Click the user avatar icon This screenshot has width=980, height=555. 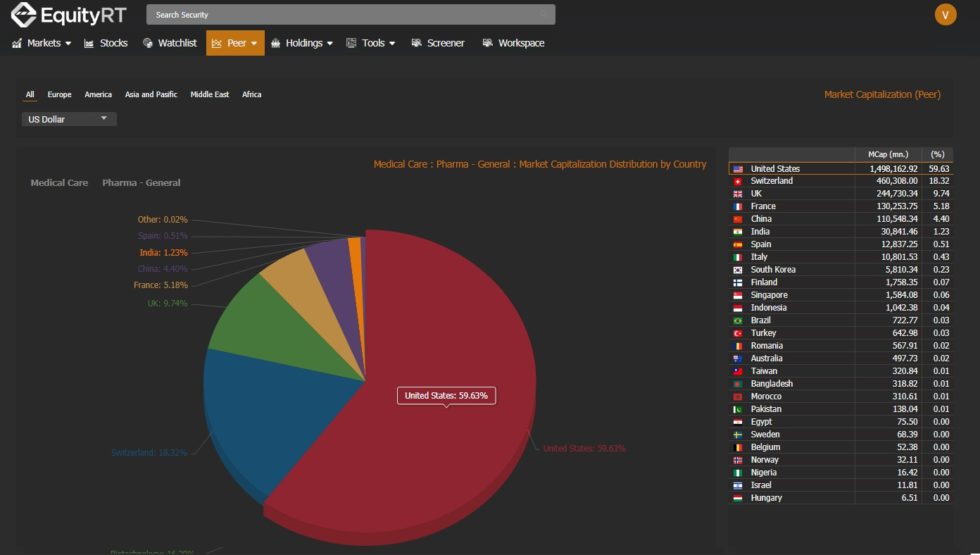tap(945, 14)
